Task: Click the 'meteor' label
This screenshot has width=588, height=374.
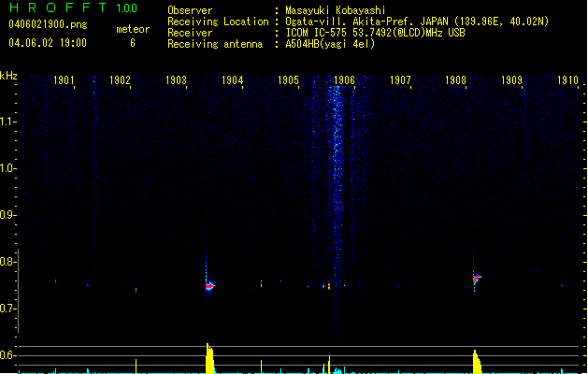Action: (x=133, y=29)
